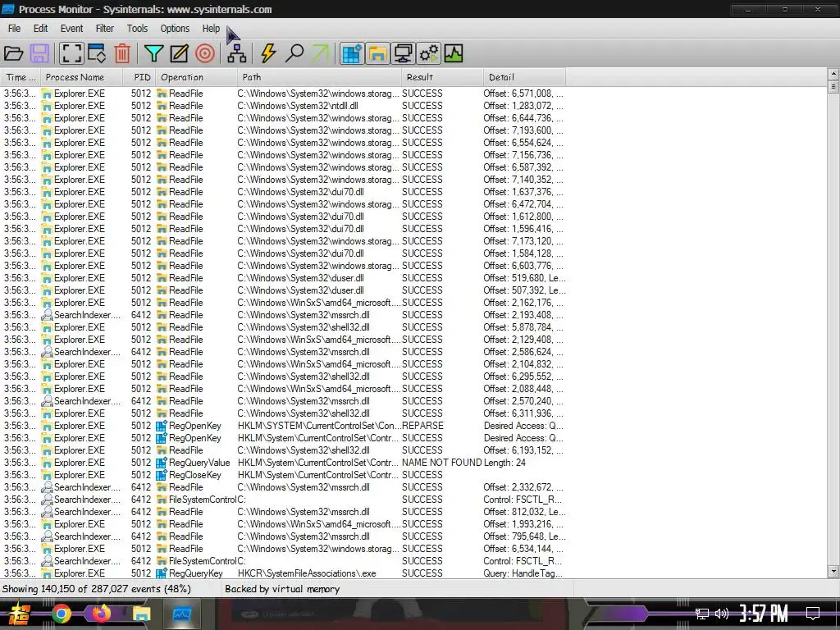
Task: Open the Highlight pencil icon
Action: (x=180, y=53)
